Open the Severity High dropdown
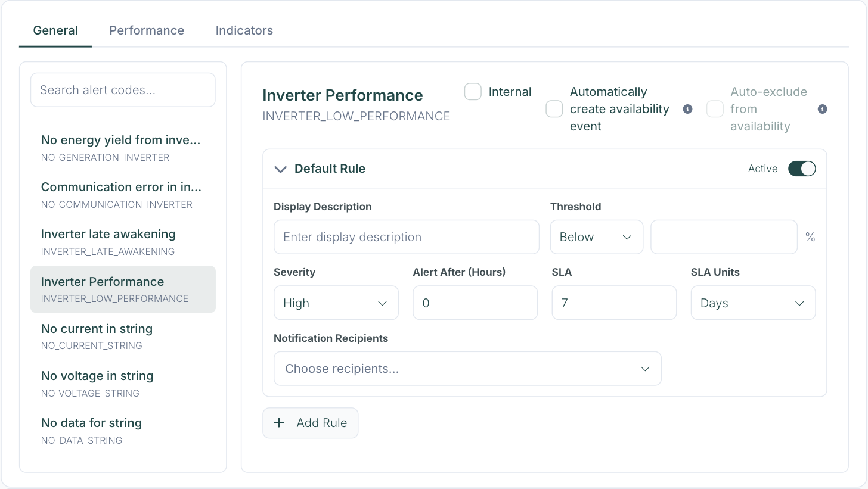 (336, 303)
